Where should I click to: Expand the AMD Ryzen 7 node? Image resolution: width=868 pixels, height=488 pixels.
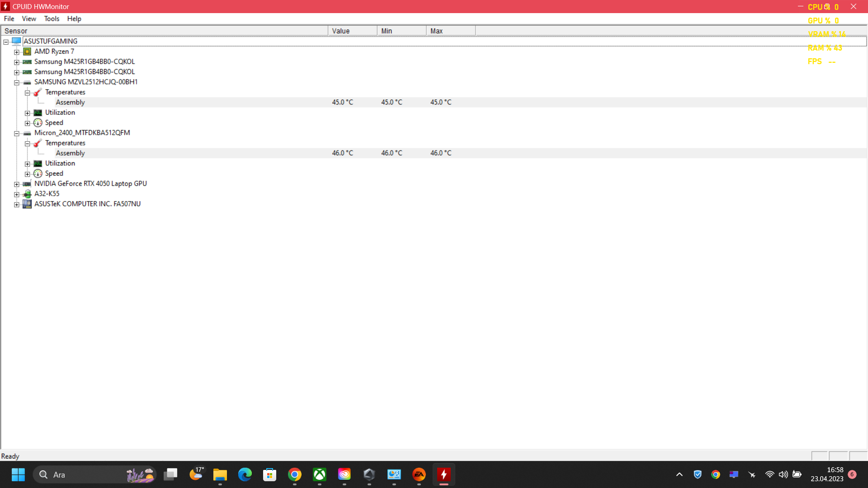click(x=17, y=52)
